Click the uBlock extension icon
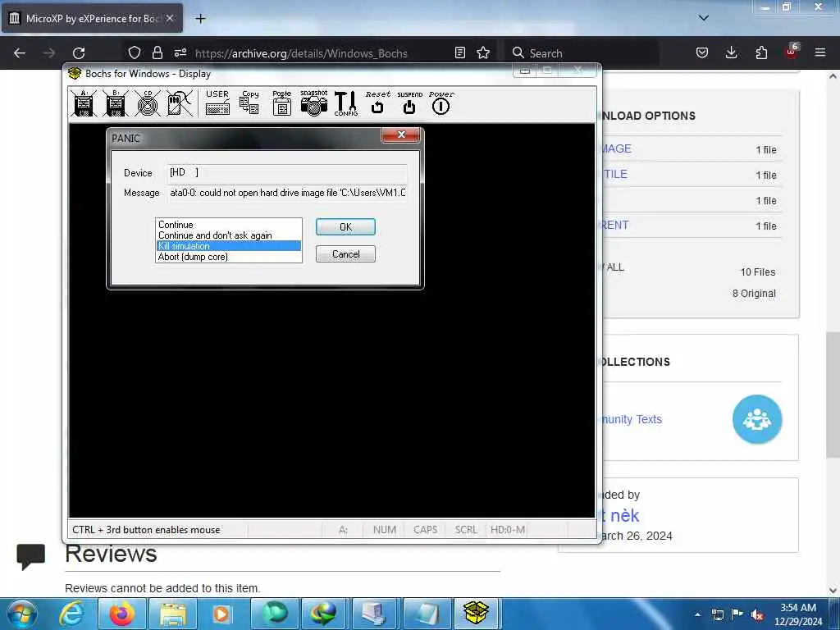Viewport: 840px width, 630px height. (792, 52)
